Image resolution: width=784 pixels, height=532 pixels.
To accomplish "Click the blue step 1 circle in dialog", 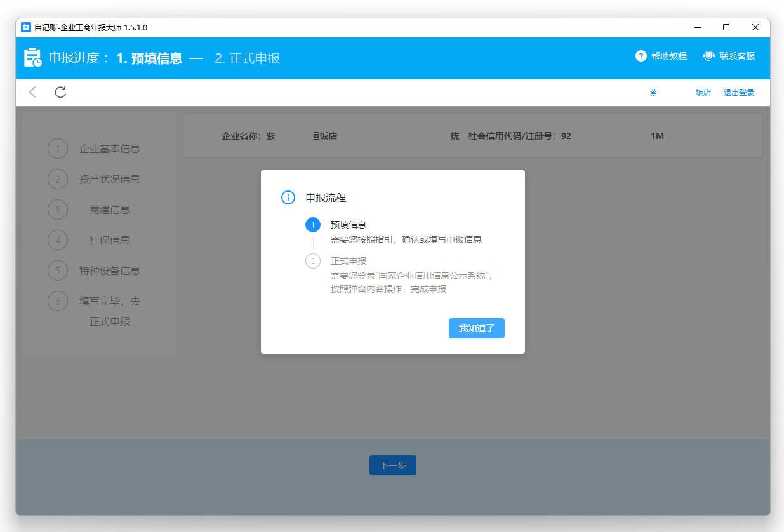I will (313, 225).
